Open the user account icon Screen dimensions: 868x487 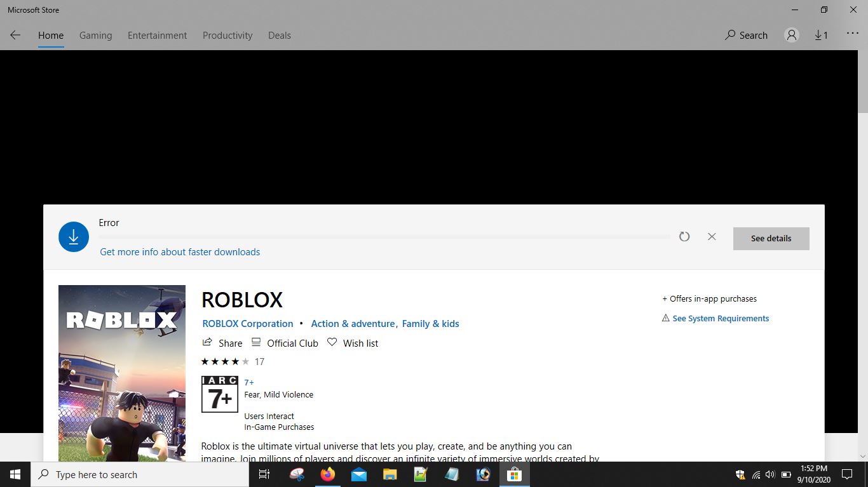[x=792, y=36]
